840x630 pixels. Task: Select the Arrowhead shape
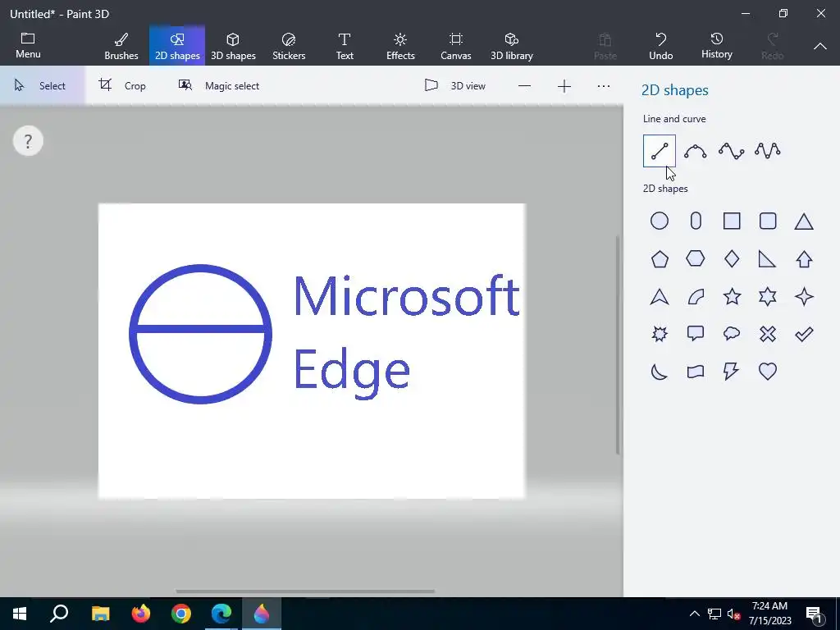point(660,296)
